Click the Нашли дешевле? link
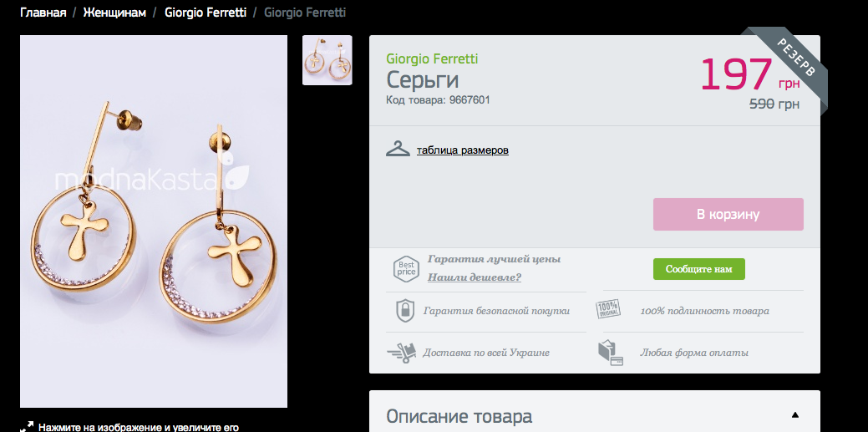Image resolution: width=868 pixels, height=432 pixels. pos(474,277)
